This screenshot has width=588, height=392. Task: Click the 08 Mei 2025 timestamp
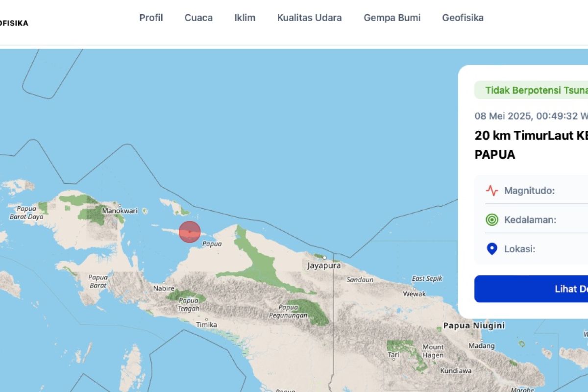click(x=531, y=116)
